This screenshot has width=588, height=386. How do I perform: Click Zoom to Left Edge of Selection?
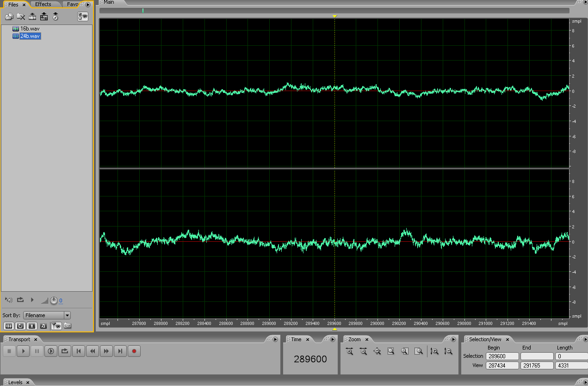pyautogui.click(x=405, y=351)
